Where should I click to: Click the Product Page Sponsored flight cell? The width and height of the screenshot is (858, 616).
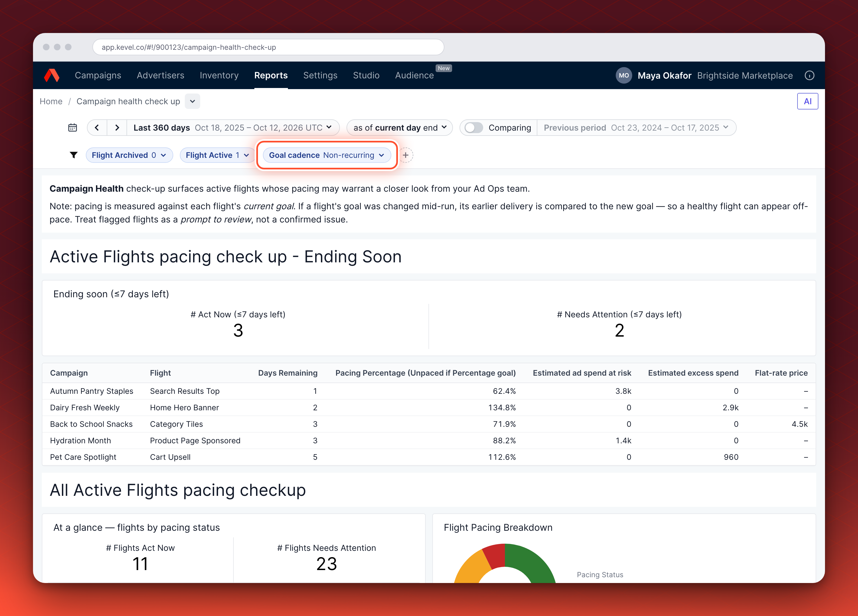195,441
